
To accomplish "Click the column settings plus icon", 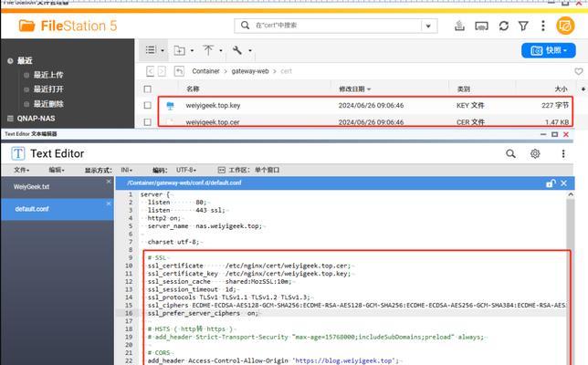I will (583, 89).
